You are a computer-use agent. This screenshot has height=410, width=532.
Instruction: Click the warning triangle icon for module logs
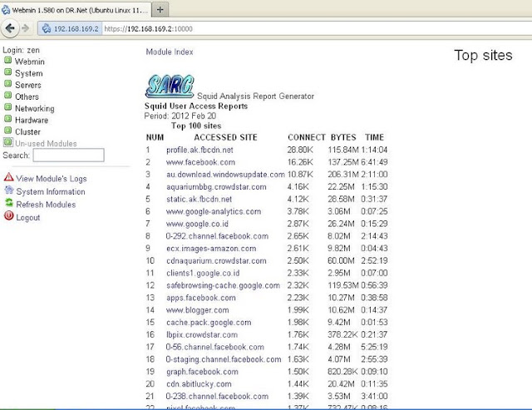(x=9, y=177)
